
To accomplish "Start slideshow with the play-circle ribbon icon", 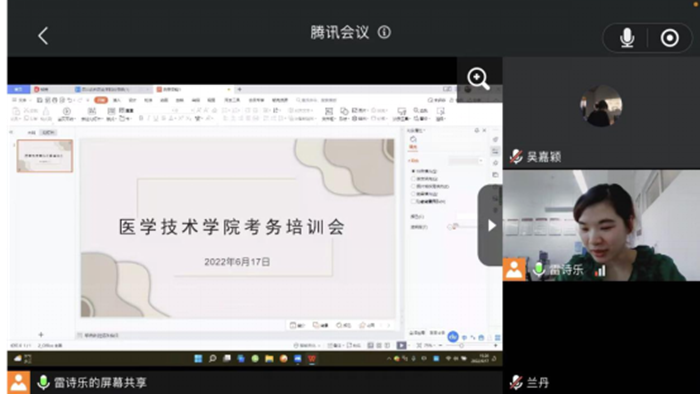I will pos(67,111).
